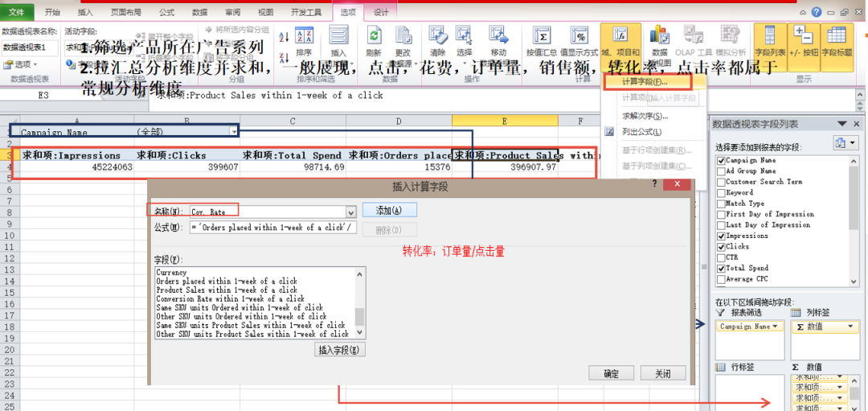This screenshot has width=868, height=411.
Task: Check the Customer Search Term field checkbox
Action: pos(721,182)
